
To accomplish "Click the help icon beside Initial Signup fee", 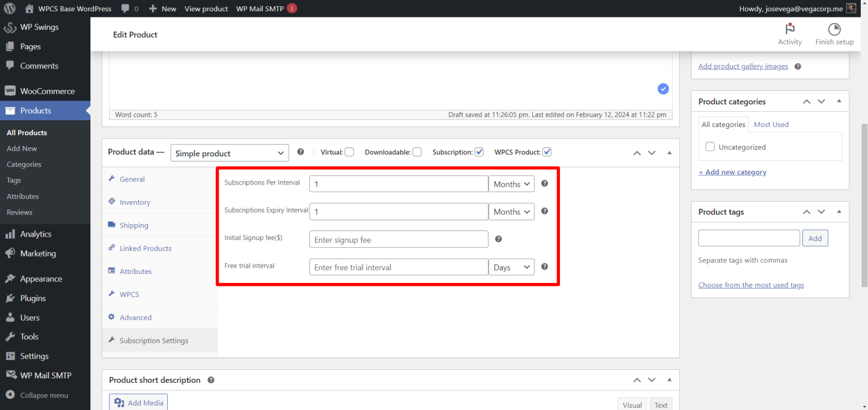I will [498, 239].
